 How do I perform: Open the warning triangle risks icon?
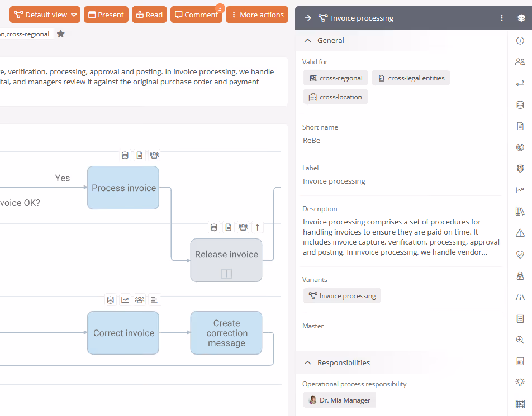tap(520, 233)
